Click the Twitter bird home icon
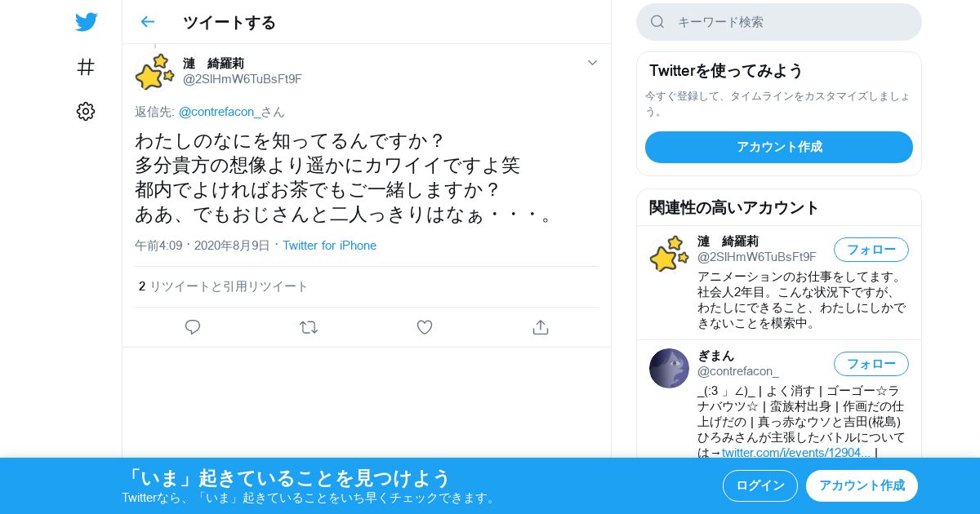This screenshot has height=514, width=980. tap(86, 22)
